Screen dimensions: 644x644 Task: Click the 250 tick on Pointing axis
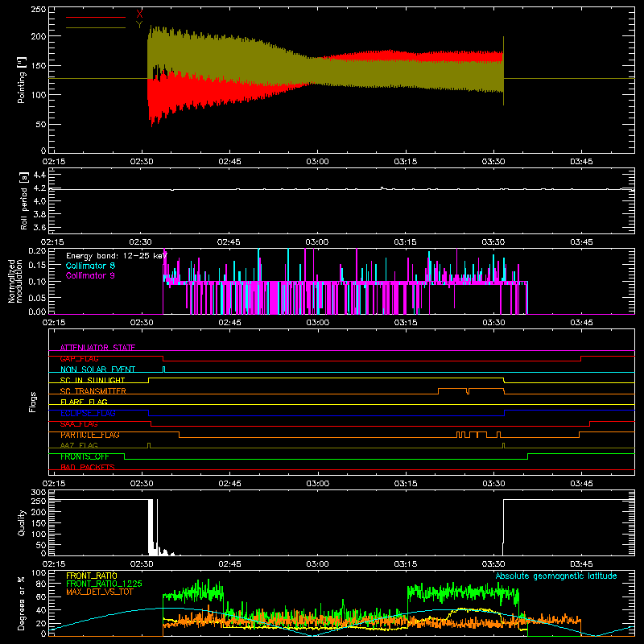[39, 9]
